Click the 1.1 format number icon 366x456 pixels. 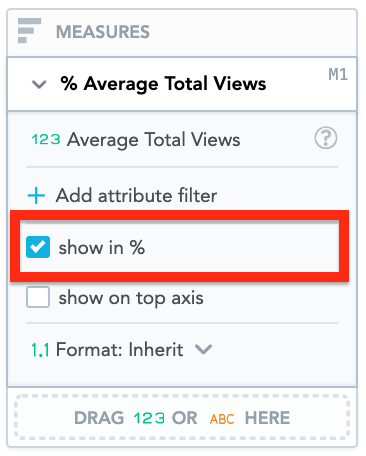click(x=40, y=350)
